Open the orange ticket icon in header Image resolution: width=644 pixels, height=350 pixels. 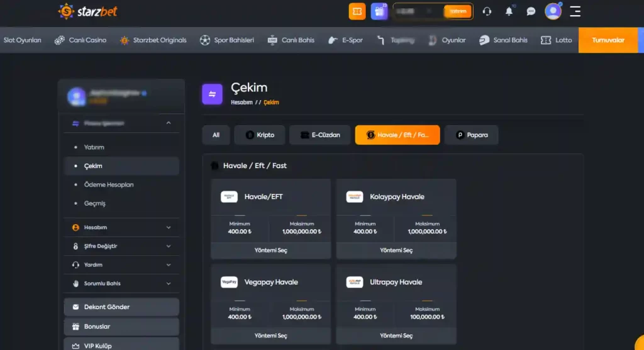[x=357, y=11]
